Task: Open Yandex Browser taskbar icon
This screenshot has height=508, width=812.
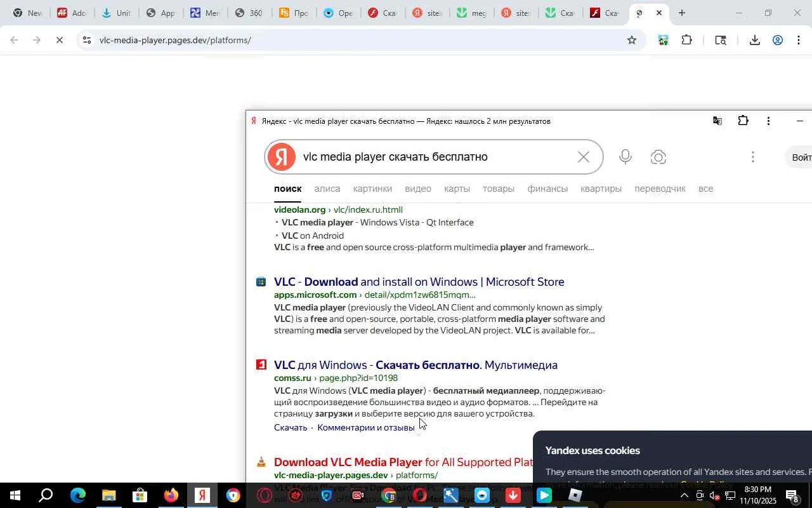Action: [202, 495]
